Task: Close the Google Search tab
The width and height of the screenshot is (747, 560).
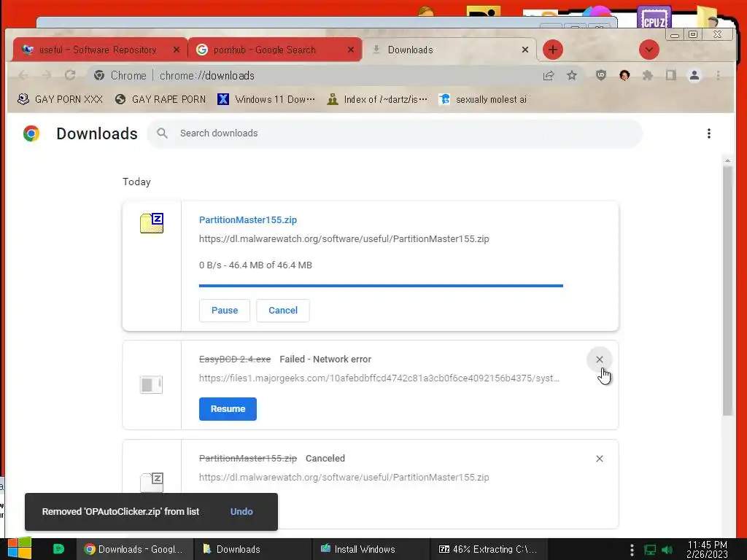Action: (351, 50)
